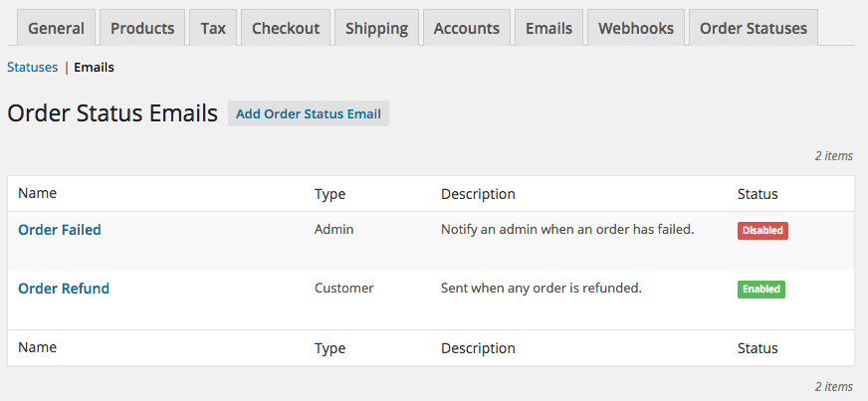Go to the Statuses sub-section link
The height and width of the screenshot is (401, 868).
[32, 68]
